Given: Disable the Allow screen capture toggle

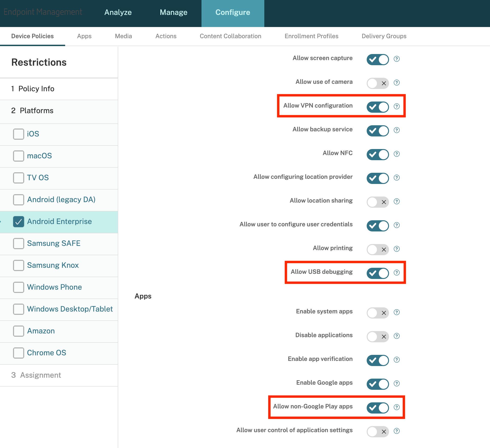Looking at the screenshot, I should click(x=377, y=60).
